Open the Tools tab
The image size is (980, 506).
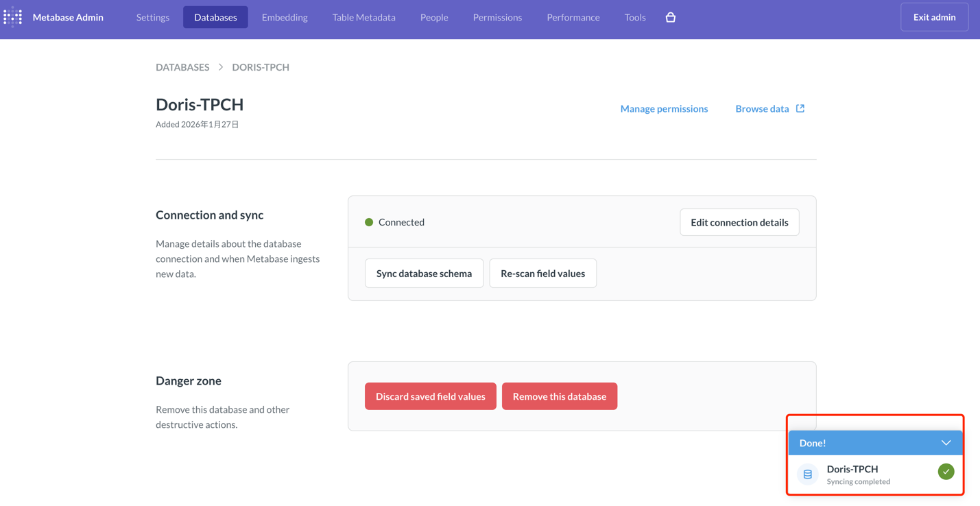[x=634, y=17]
